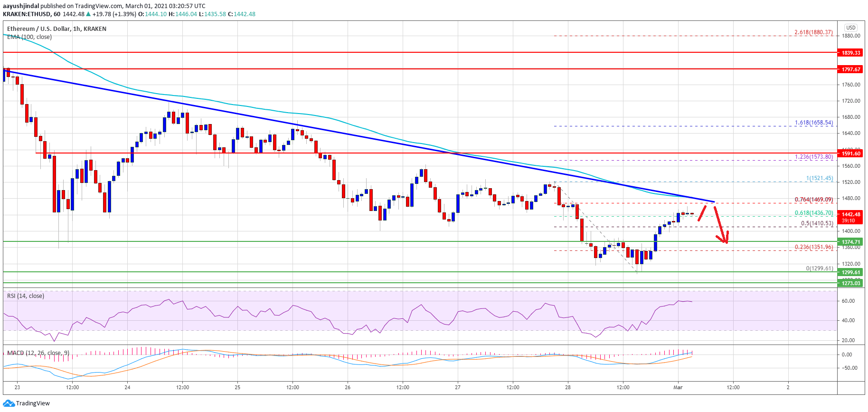Click the Mar date label on time axis

678,387
